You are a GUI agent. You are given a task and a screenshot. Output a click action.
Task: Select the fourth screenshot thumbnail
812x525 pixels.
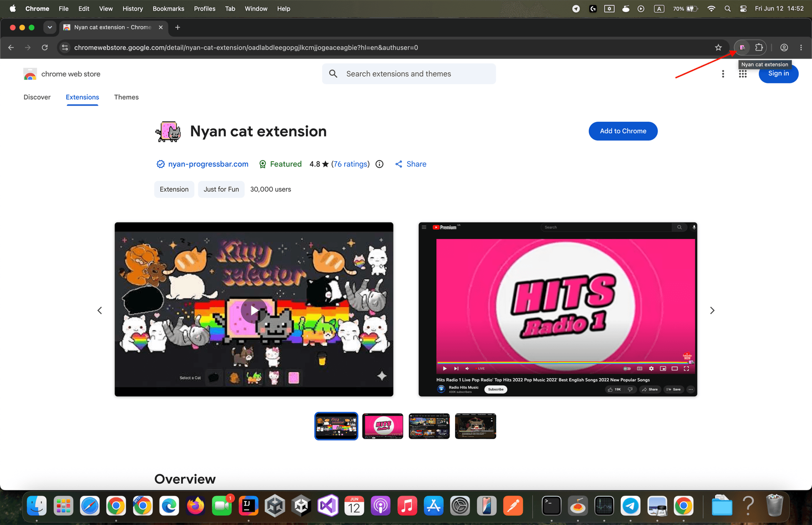476,426
